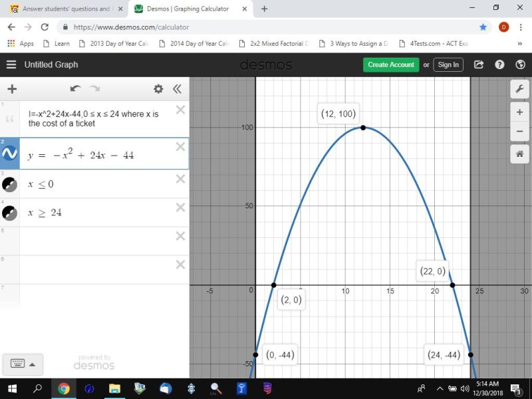This screenshot has height=399, width=532.
Task: Select the point (0, -44)
Action: [x=255, y=354]
